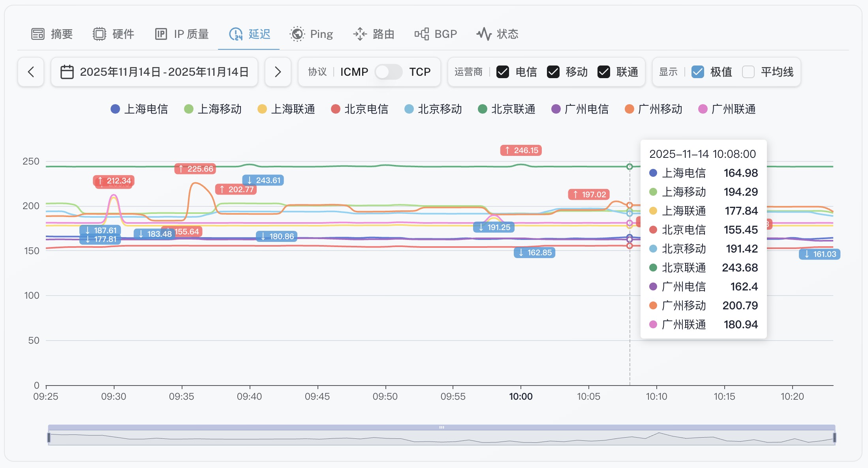Click the 硬件 hardware chip icon
Image resolution: width=868 pixels, height=468 pixels.
[100, 34]
